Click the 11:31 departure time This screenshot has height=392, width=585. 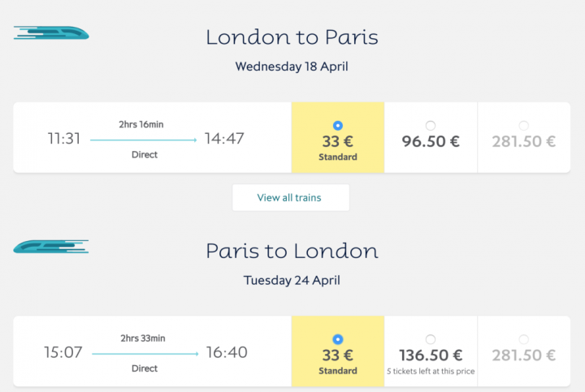[x=64, y=139]
